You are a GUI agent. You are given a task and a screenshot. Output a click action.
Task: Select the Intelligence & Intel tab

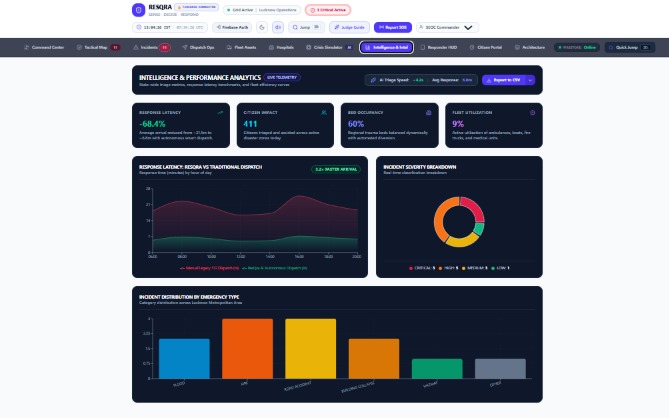point(387,47)
